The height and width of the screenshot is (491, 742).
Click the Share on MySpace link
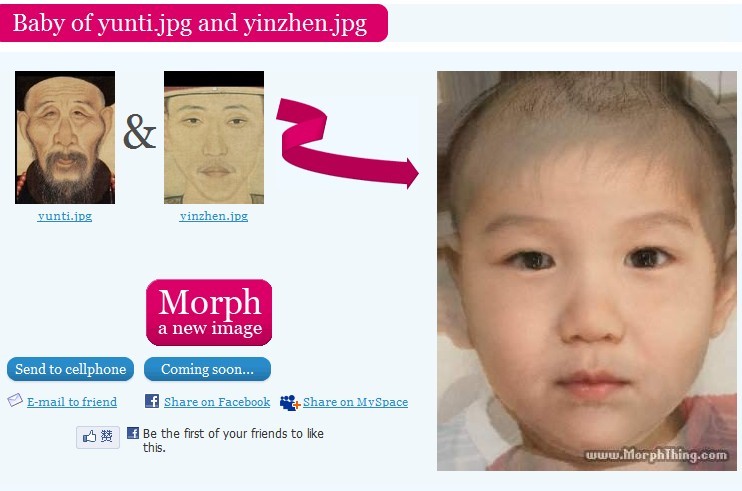coord(355,402)
